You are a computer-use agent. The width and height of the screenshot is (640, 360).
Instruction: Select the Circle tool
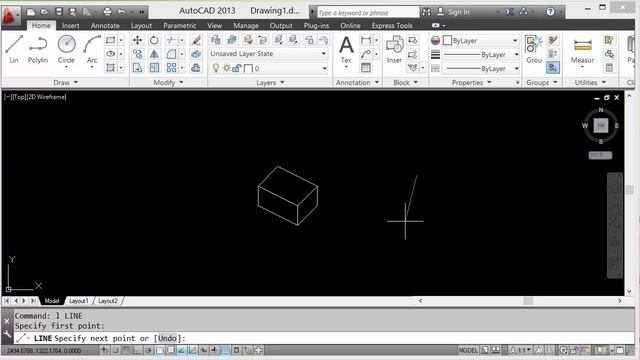click(66, 50)
